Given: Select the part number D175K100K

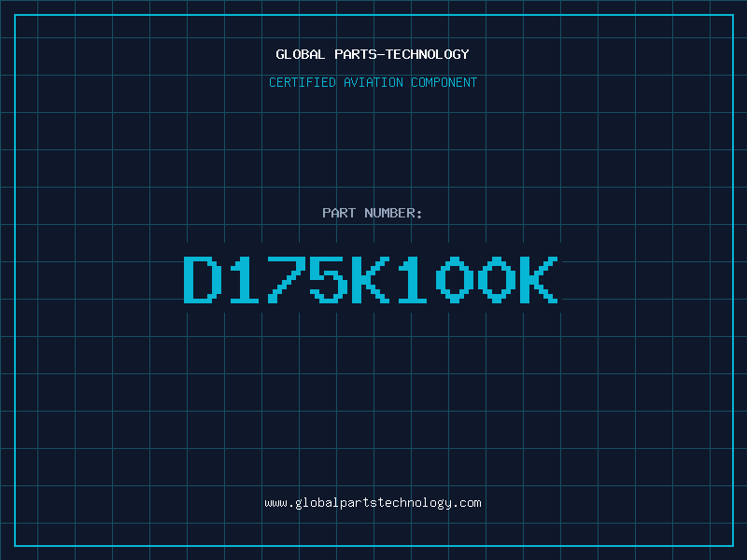Looking at the screenshot, I should (371, 279).
